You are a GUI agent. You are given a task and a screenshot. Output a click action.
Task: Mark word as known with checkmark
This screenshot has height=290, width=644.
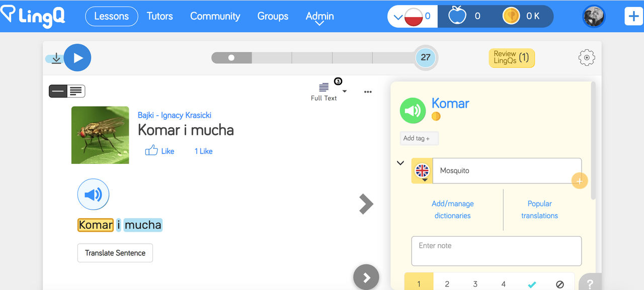tap(532, 284)
